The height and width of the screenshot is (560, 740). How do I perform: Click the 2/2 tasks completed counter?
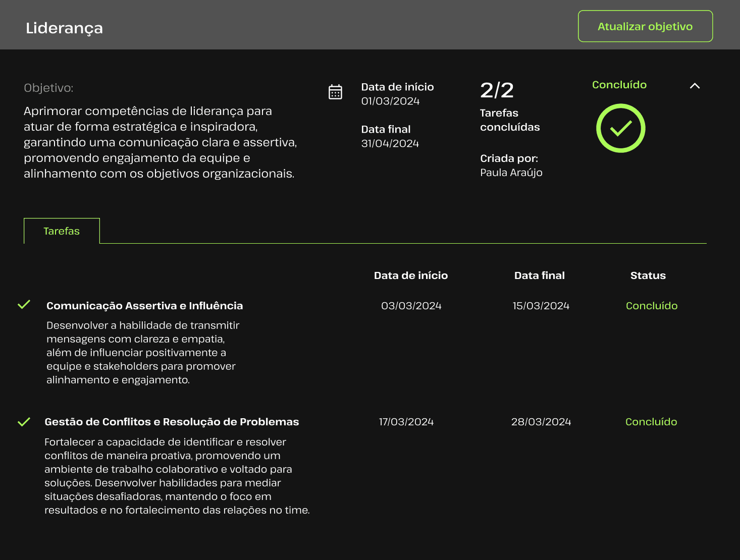[497, 91]
